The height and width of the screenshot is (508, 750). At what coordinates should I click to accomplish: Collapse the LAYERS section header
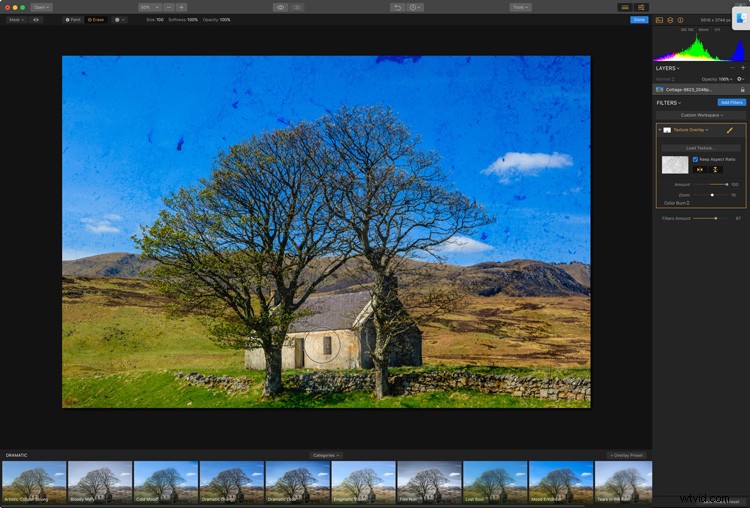[667, 68]
